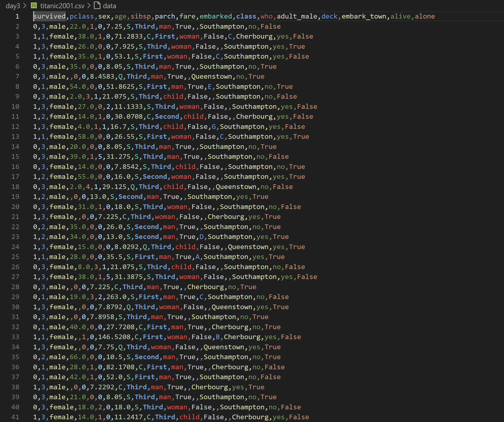The image size is (504, 422).
Task: Click the alone column header text
Action: [424, 16]
